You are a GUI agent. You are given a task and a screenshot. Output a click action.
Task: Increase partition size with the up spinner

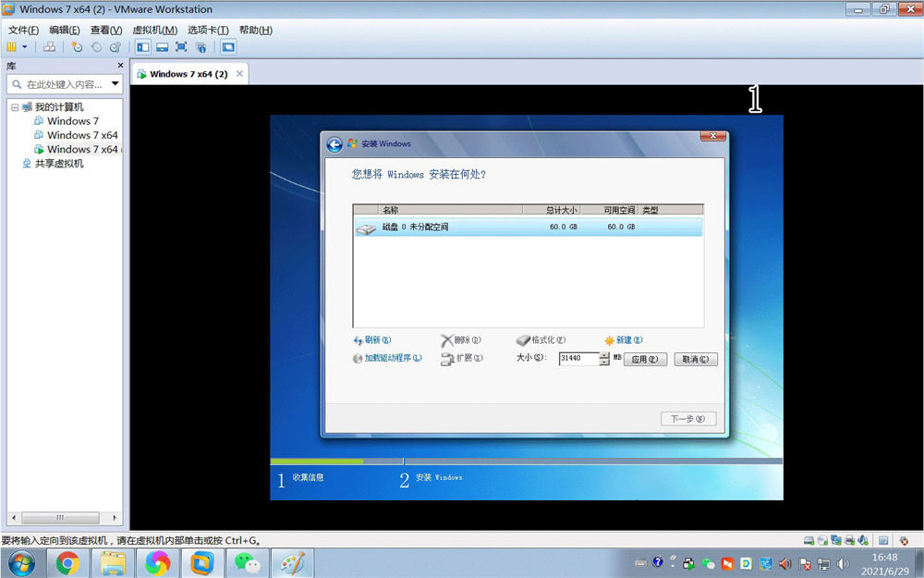point(604,354)
